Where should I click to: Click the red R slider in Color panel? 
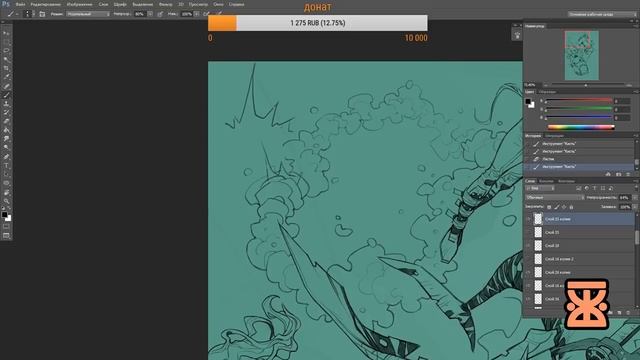[x=579, y=101]
